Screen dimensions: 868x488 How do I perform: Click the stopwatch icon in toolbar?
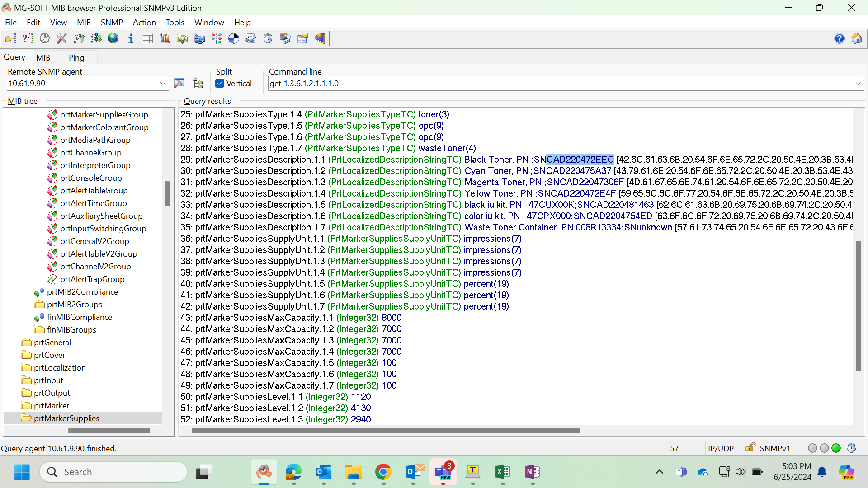pyautogui.click(x=268, y=39)
